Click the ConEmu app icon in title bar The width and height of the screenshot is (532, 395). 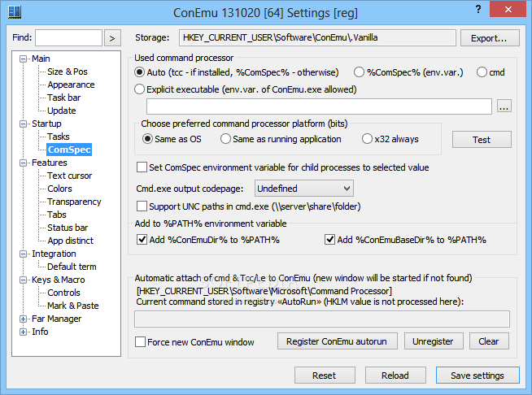pos(15,12)
